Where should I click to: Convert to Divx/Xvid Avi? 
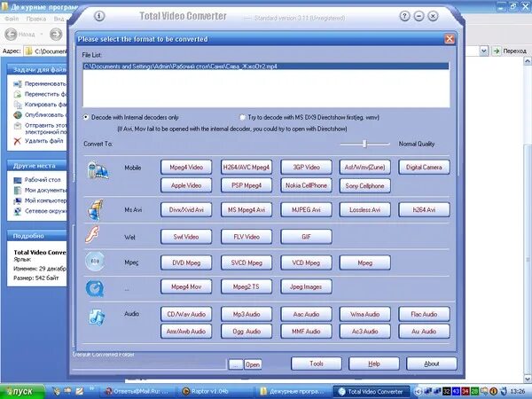[x=186, y=209]
